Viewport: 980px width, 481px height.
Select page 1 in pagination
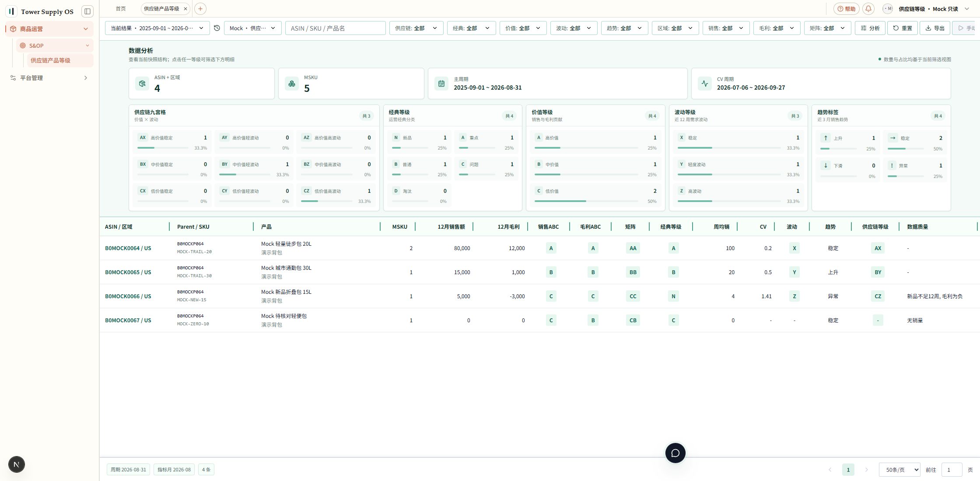pyautogui.click(x=848, y=470)
